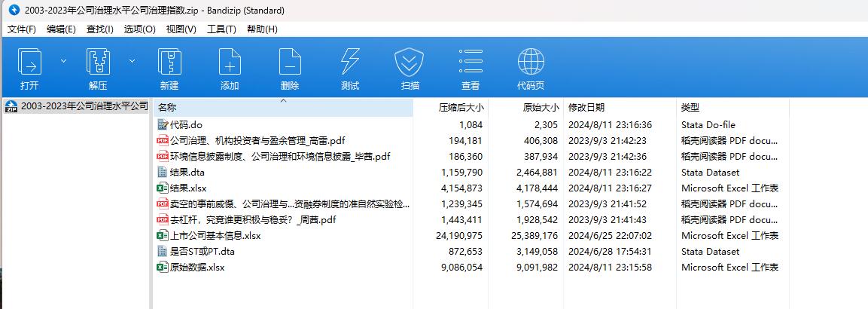Click the date 2024/6/28 17:54:31
868x309 pixels.
[x=610, y=252]
